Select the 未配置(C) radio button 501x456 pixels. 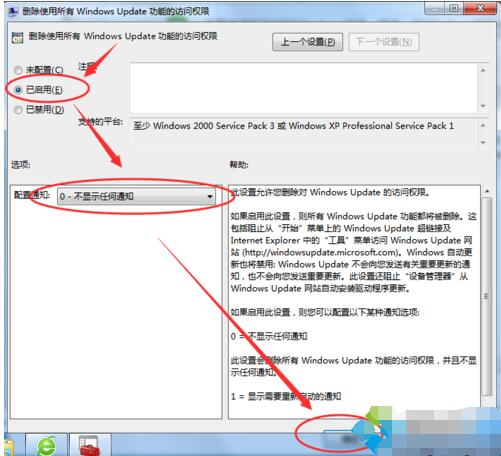(18, 70)
